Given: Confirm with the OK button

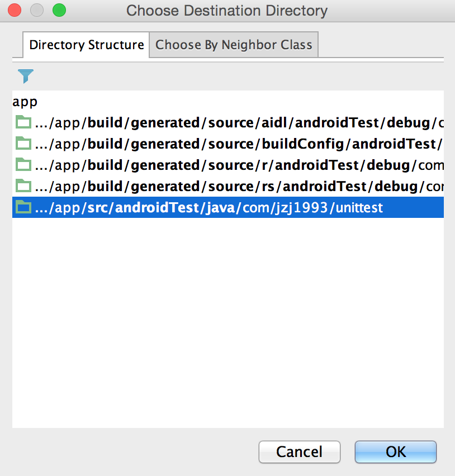Looking at the screenshot, I should (395, 451).
